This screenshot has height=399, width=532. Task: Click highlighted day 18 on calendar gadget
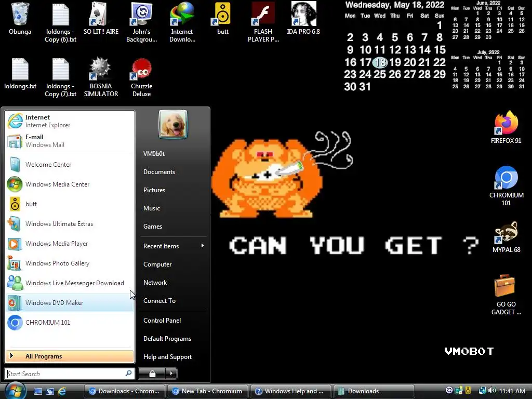pyautogui.click(x=380, y=62)
